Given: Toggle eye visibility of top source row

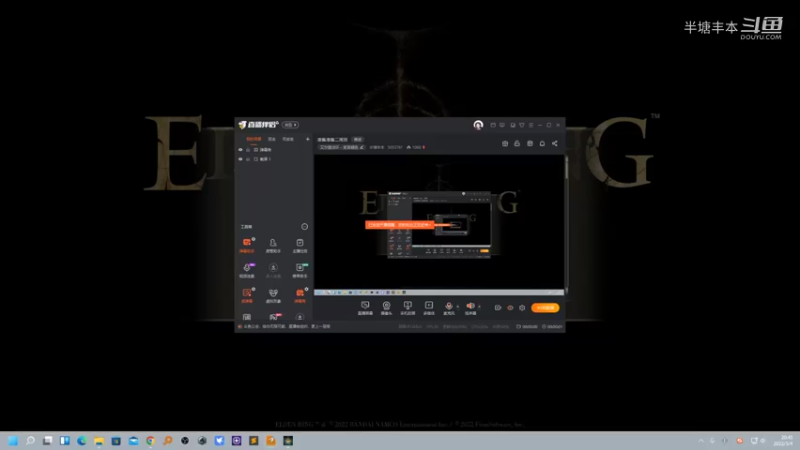Looking at the screenshot, I should coord(241,150).
